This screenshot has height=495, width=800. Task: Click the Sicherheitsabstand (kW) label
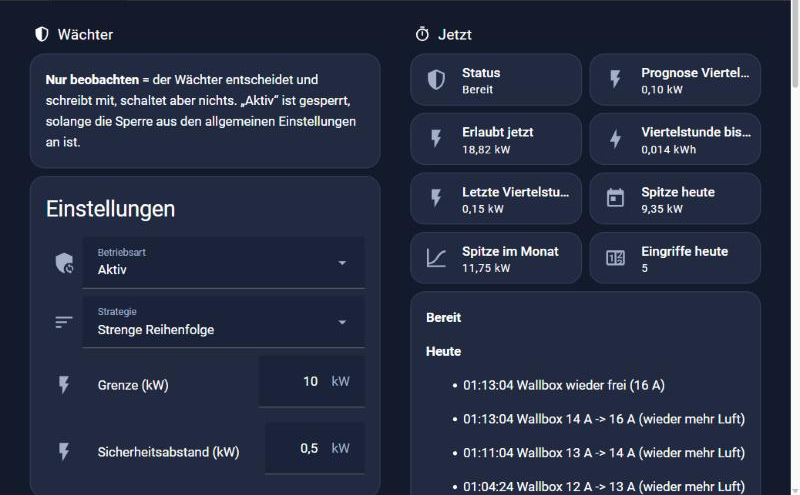[168, 452]
